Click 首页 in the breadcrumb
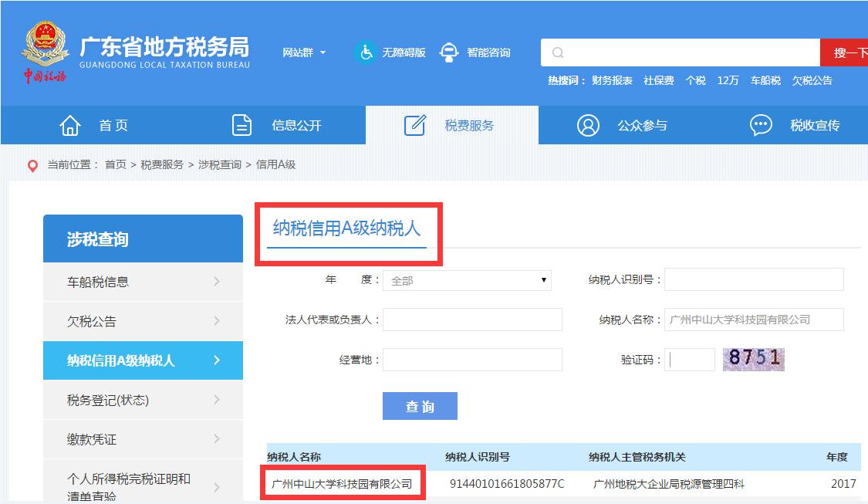The width and height of the screenshot is (868, 504). [116, 165]
